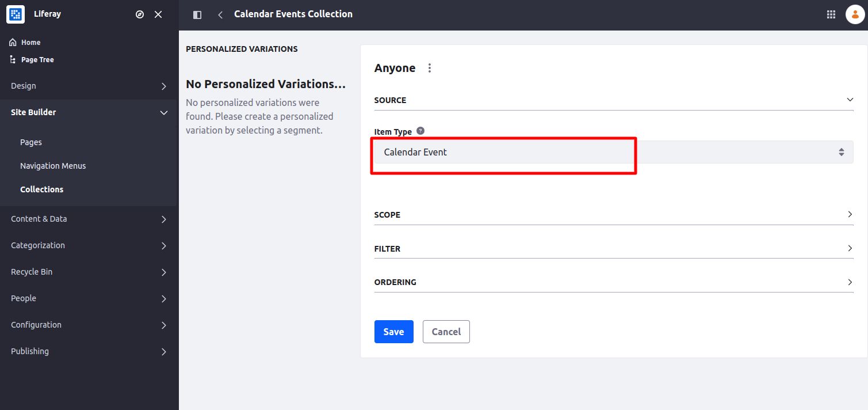Select Collections in Site Builder
This screenshot has width=868, height=410.
tap(41, 189)
